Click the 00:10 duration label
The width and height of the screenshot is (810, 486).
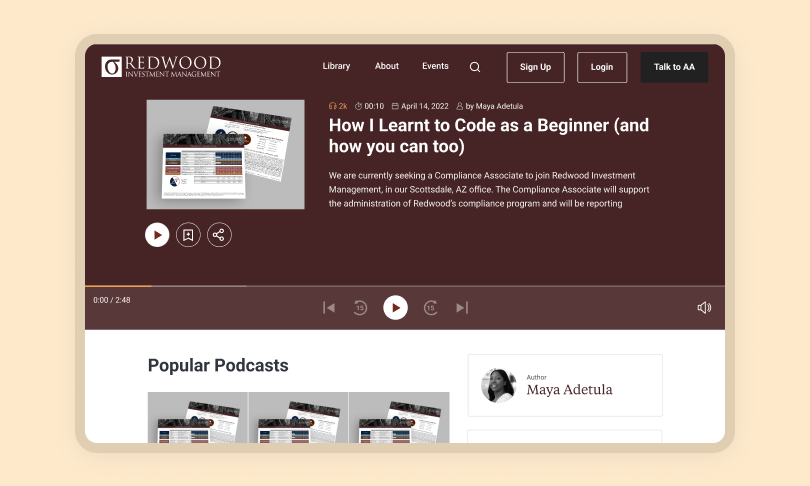[x=369, y=106]
